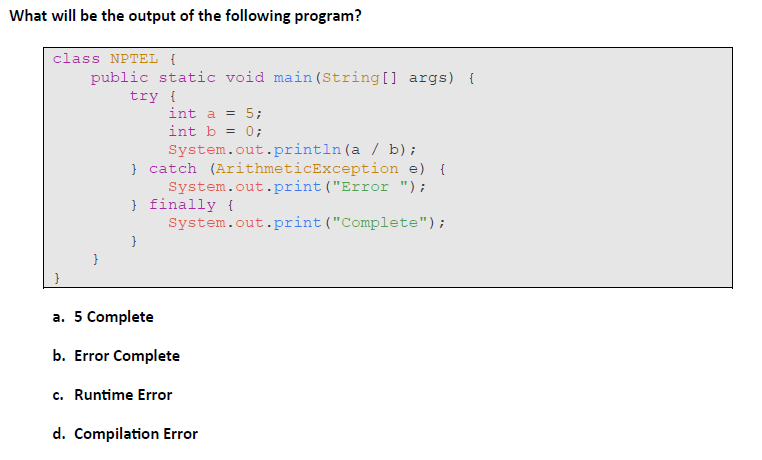Click the "finally" keyword

point(182,205)
